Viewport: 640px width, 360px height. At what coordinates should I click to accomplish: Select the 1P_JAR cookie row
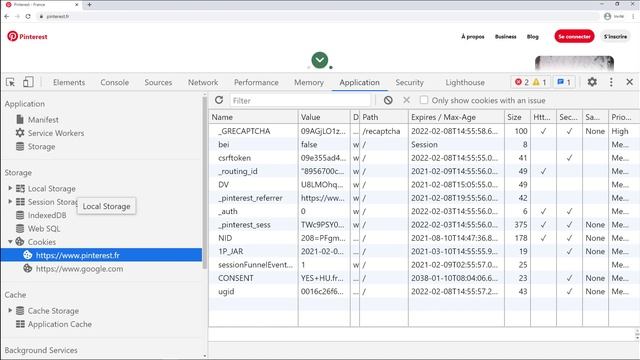coord(424,251)
